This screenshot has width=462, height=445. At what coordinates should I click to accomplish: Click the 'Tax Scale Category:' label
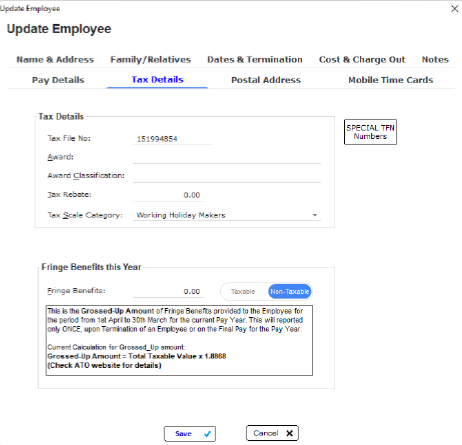tap(85, 215)
